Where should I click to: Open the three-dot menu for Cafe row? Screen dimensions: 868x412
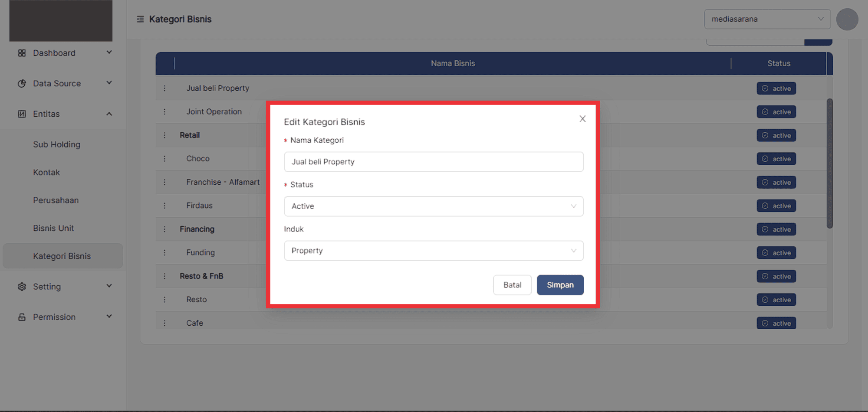coord(164,323)
